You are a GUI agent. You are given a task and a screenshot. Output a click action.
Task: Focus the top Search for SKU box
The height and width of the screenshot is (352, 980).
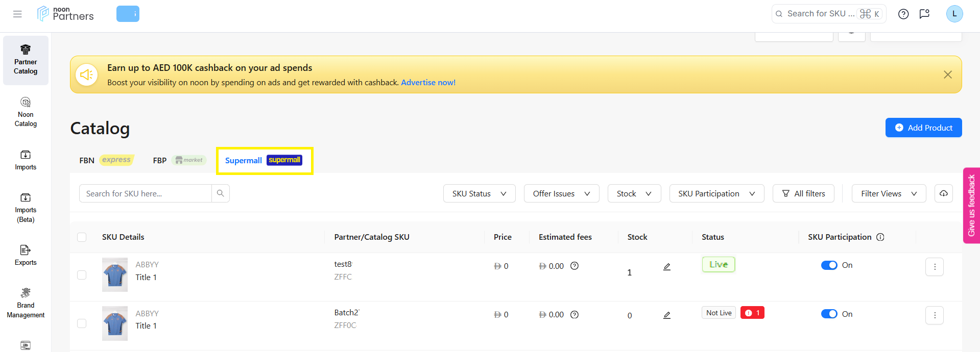tap(829, 14)
